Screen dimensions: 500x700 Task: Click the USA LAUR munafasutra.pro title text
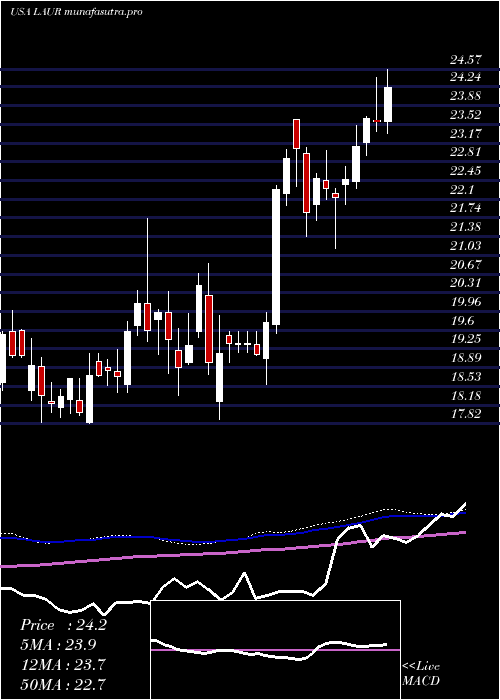point(76,12)
